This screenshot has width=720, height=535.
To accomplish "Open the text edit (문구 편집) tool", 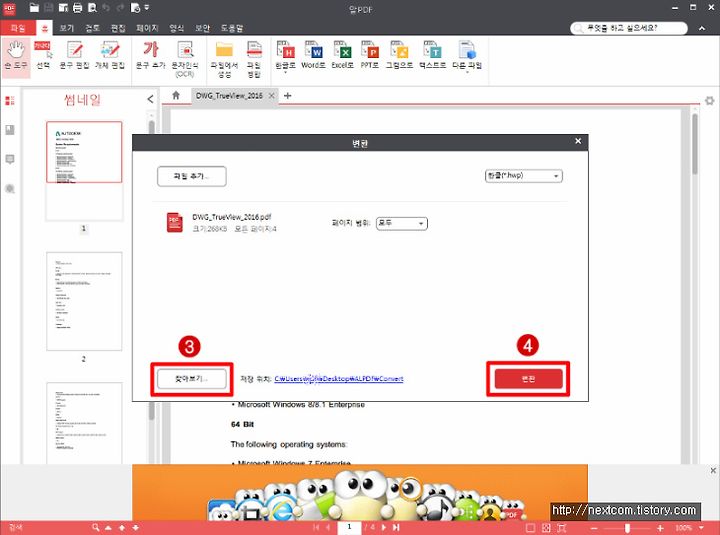I will [74, 56].
